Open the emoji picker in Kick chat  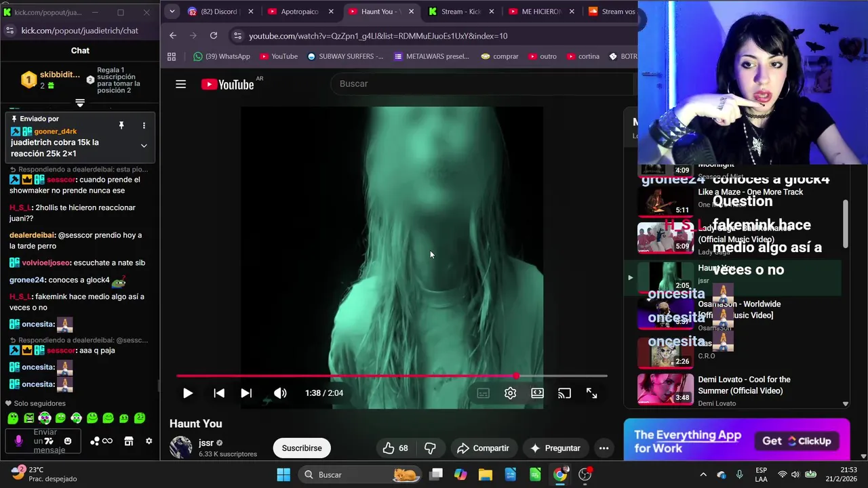[x=68, y=441]
